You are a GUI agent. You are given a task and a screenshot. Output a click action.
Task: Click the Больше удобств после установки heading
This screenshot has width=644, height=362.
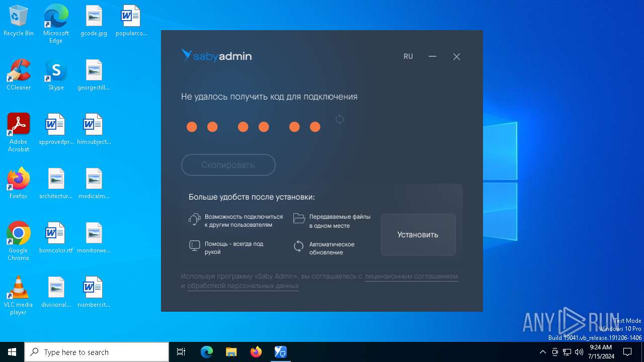(252, 197)
